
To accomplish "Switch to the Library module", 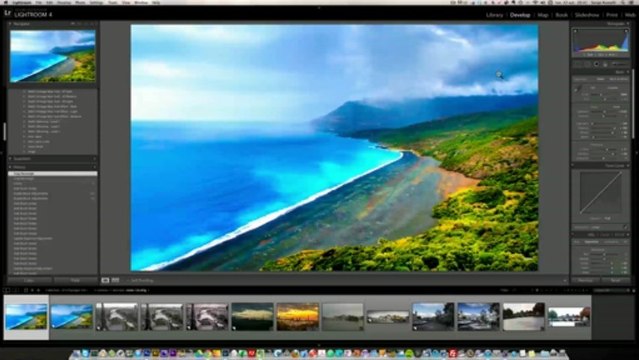I will (x=494, y=15).
